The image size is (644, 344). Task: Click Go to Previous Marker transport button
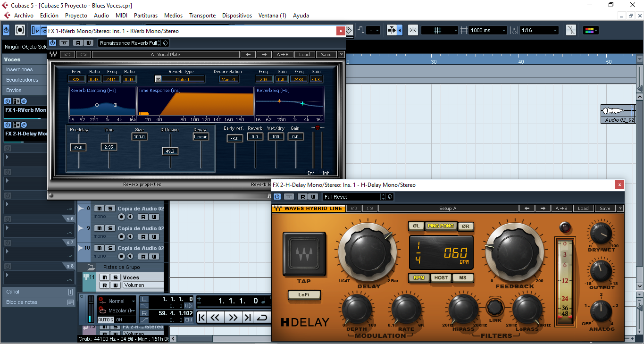202,318
